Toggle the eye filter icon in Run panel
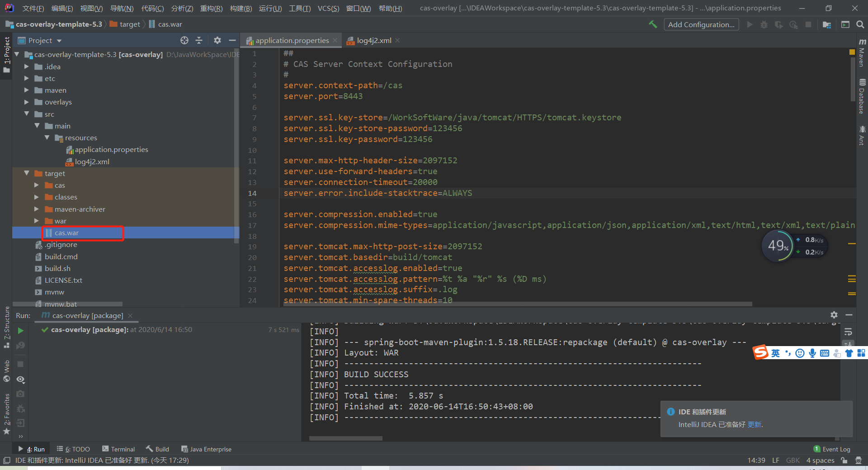Viewport: 868px width, 470px height. coord(20,380)
